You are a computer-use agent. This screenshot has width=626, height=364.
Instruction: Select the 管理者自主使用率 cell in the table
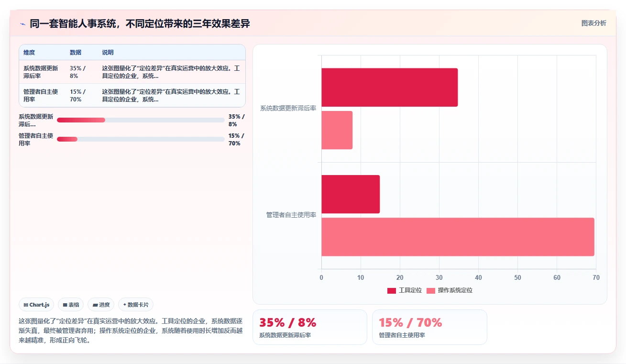point(42,95)
